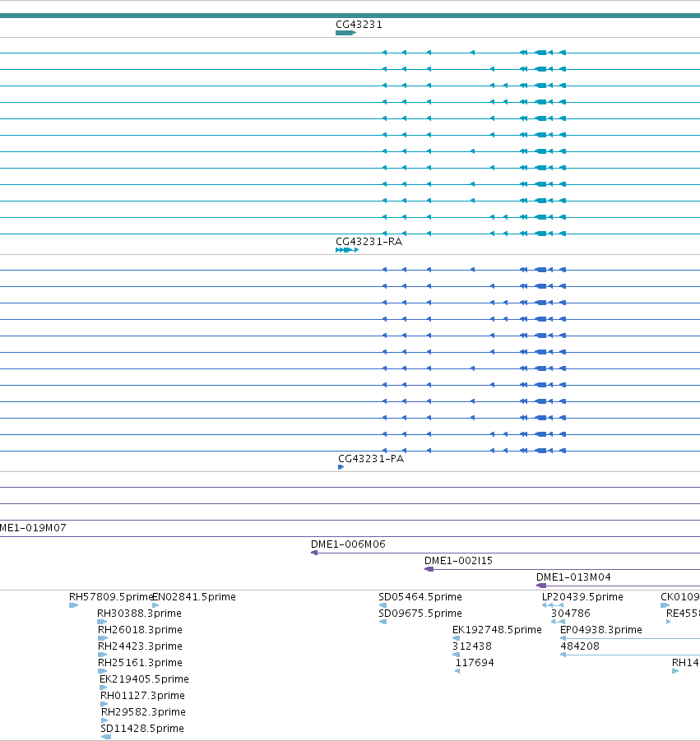Select the 117694 feature label

pyautogui.click(x=475, y=663)
